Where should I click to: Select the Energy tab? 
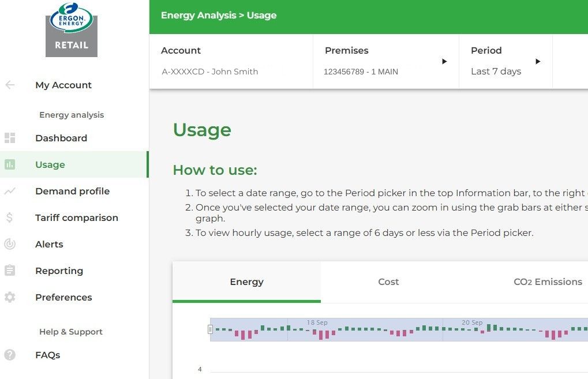tap(246, 282)
